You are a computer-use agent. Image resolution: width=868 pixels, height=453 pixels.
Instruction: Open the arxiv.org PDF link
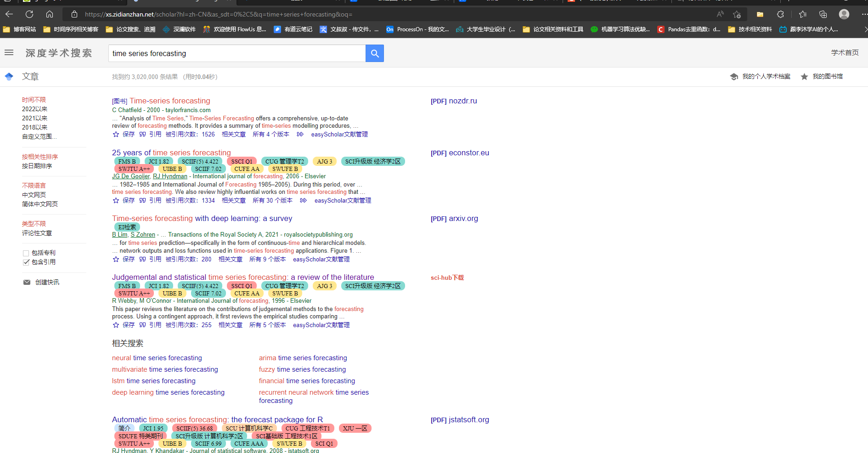[454, 219]
